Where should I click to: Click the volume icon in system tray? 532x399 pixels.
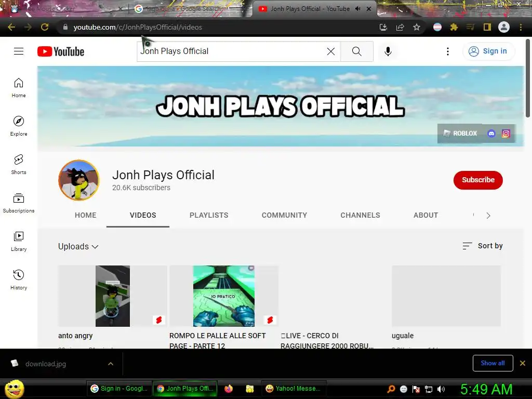[441, 389]
